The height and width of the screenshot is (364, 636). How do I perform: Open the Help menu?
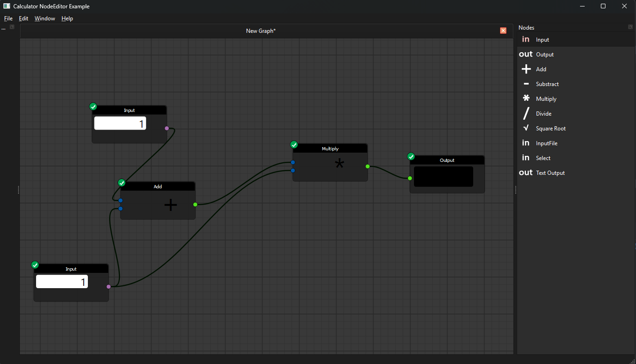click(67, 19)
